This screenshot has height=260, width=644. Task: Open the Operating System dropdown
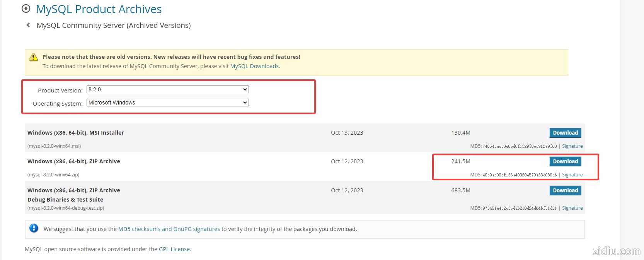167,103
